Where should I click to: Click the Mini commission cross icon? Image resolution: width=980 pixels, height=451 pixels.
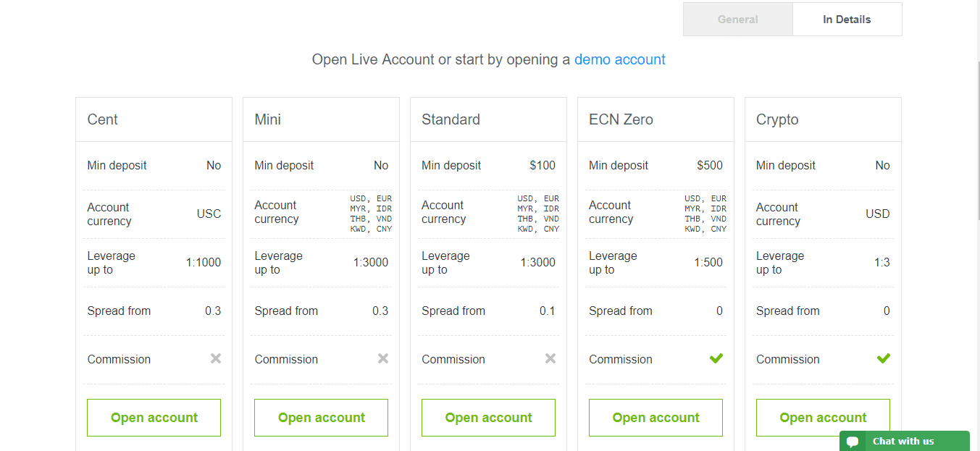383,358
